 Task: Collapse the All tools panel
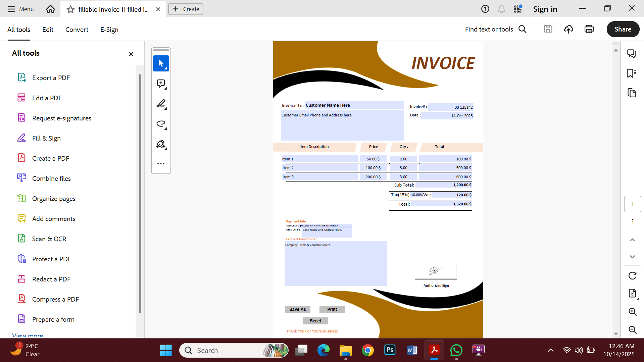pos(131,54)
